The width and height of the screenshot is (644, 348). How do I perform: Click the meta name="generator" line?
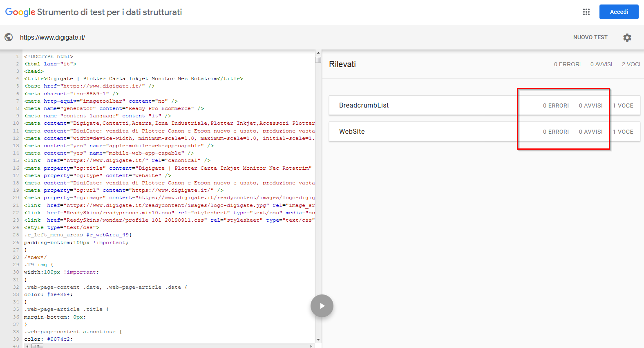[x=114, y=108]
